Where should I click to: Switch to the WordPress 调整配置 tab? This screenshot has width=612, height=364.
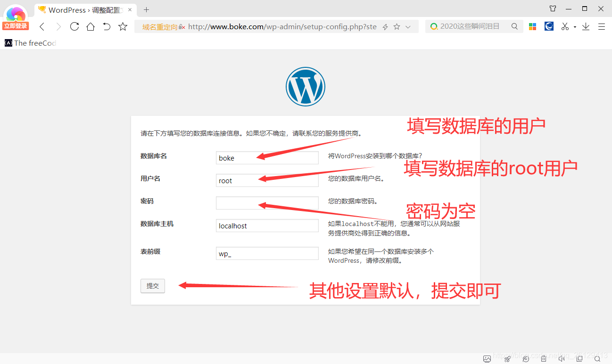pos(84,9)
